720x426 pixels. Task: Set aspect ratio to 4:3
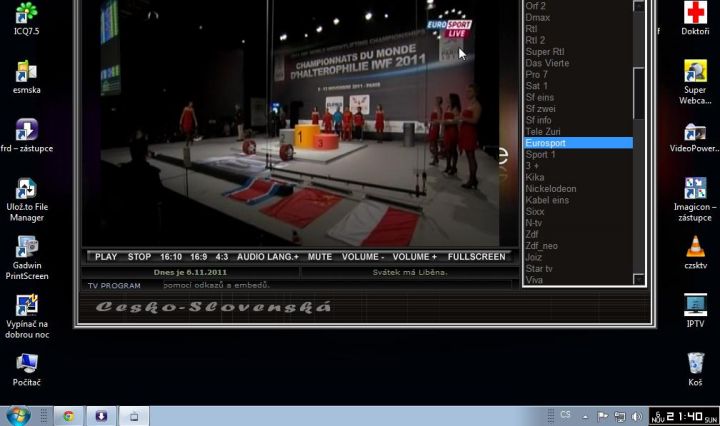click(222, 257)
